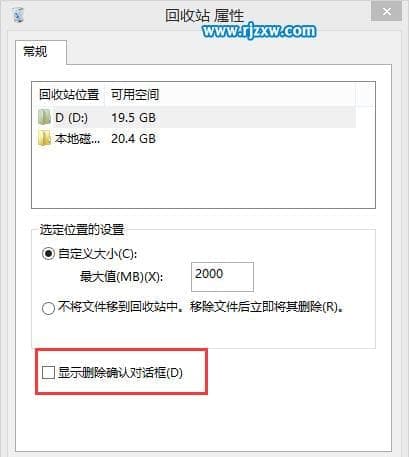Click the 可用空间 column header
Viewport: 409px width, 457px height.
135,95
